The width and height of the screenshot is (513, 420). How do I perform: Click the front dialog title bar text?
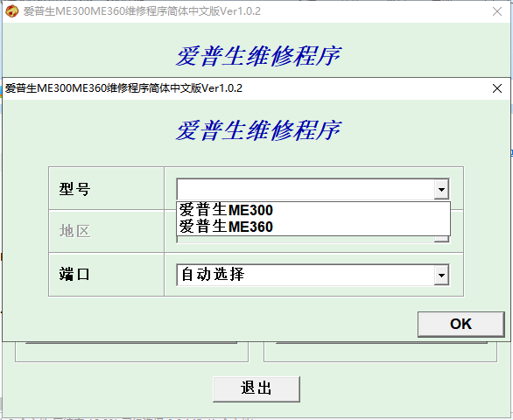[123, 88]
